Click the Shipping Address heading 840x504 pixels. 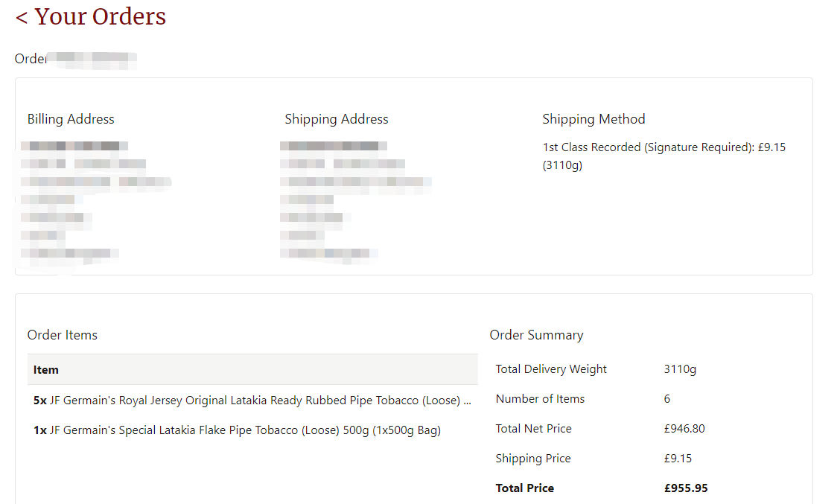coord(336,119)
